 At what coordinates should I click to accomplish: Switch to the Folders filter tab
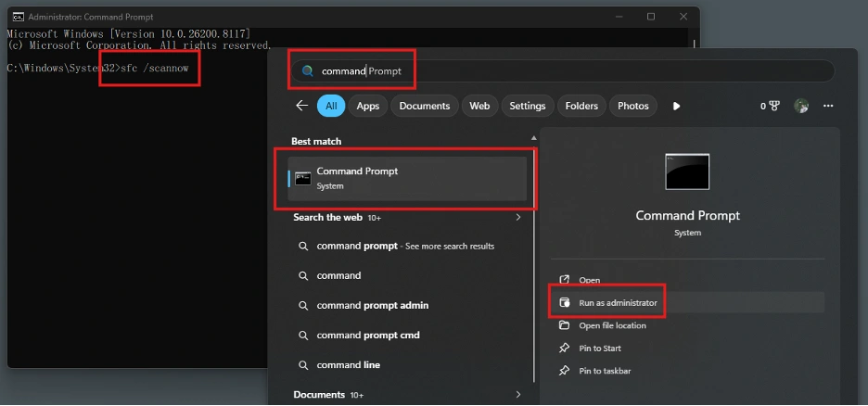[581, 106]
